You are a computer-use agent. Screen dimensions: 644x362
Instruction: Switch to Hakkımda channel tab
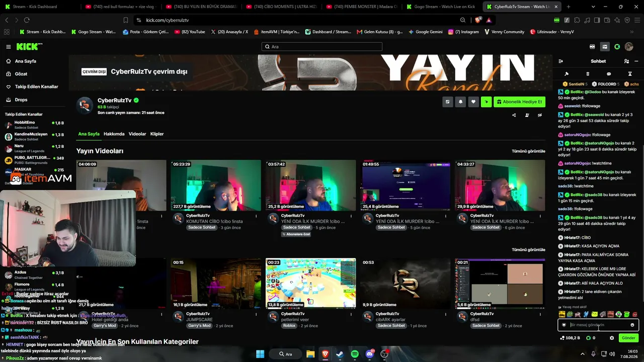pyautogui.click(x=114, y=134)
